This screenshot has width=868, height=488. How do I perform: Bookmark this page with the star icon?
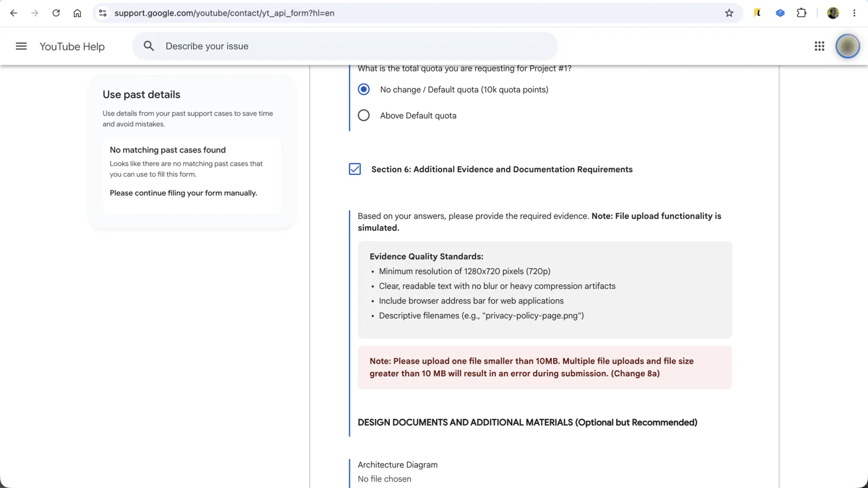click(x=729, y=13)
